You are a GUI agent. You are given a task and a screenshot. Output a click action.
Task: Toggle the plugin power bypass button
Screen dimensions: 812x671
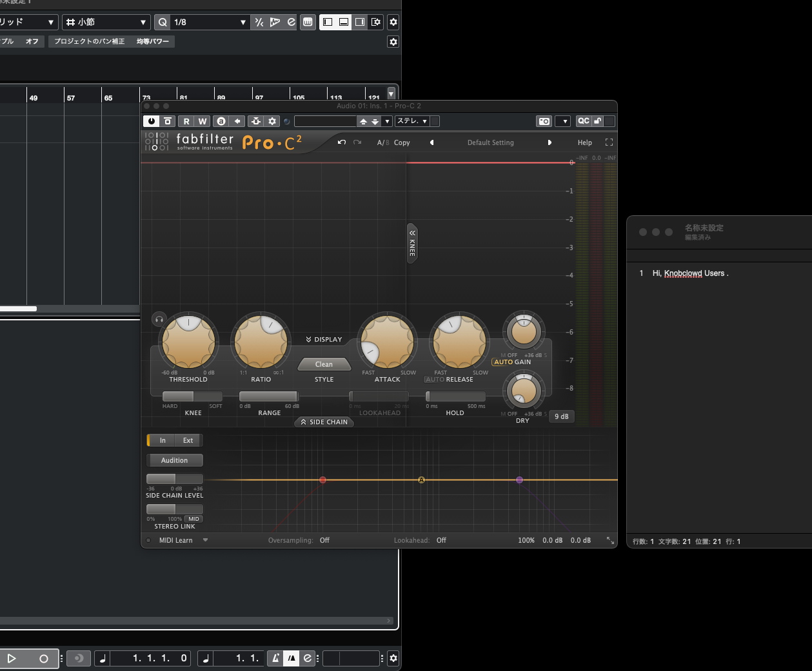152,121
